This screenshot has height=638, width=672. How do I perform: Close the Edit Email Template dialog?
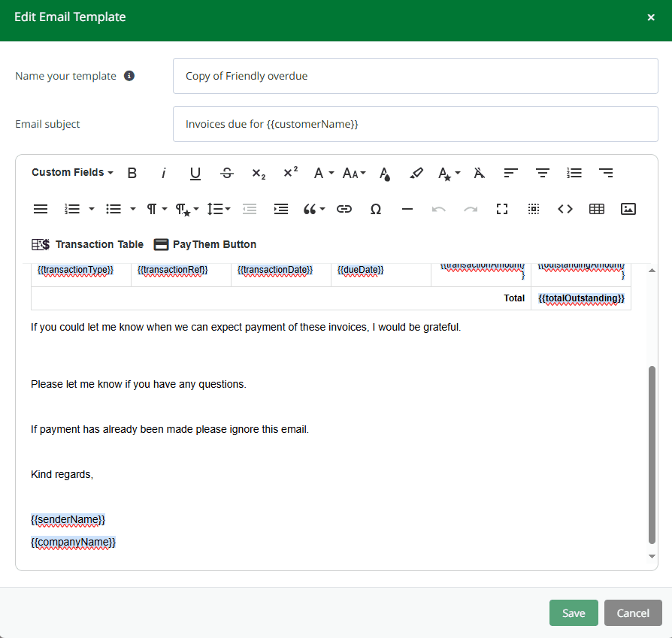coord(650,17)
